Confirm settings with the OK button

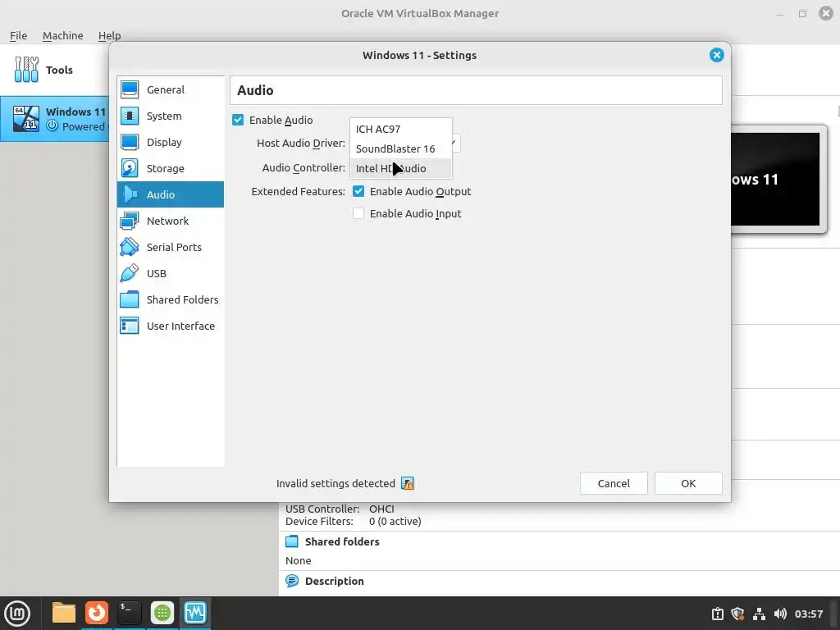tap(688, 483)
